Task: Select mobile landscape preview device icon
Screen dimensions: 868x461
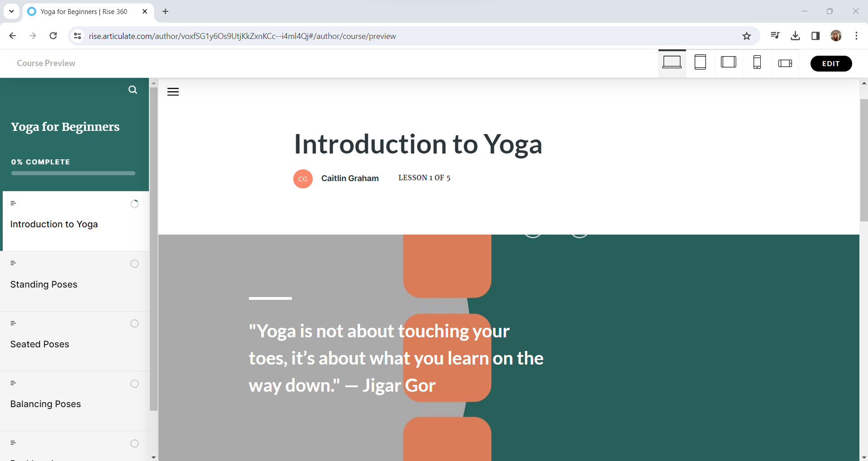Action: pos(785,63)
